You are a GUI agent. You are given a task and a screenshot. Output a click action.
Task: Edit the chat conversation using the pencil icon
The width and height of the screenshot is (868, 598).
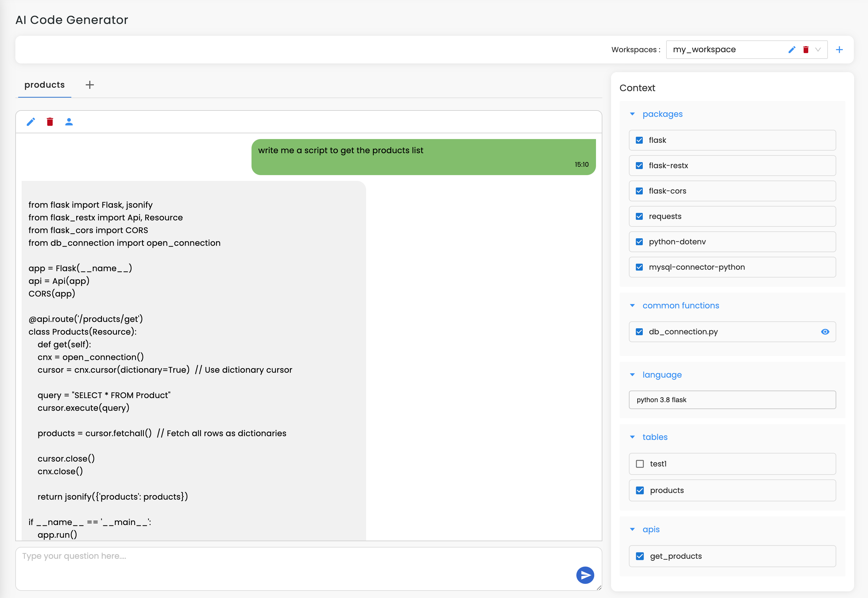pyautogui.click(x=31, y=121)
